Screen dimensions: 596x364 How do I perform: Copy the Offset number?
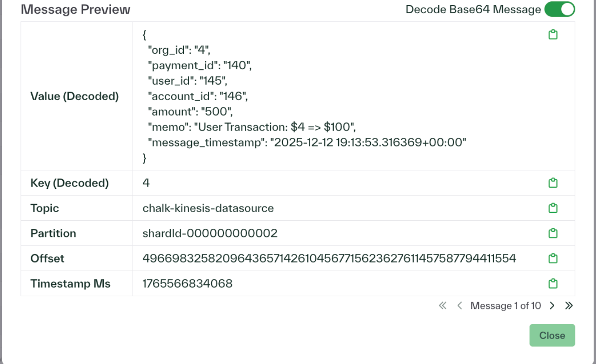(x=553, y=258)
